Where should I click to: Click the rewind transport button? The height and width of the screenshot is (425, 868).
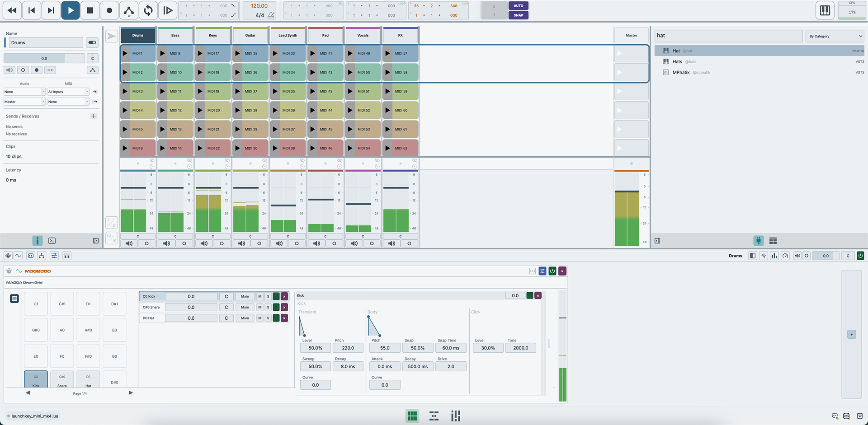tap(12, 10)
